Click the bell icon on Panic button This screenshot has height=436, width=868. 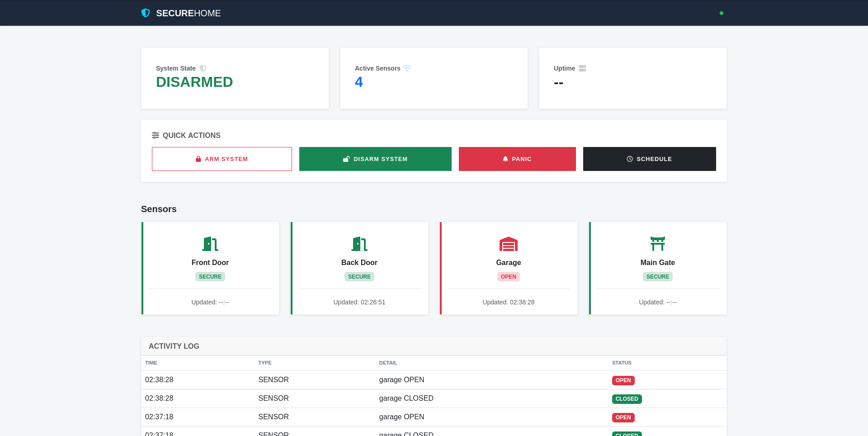point(505,159)
